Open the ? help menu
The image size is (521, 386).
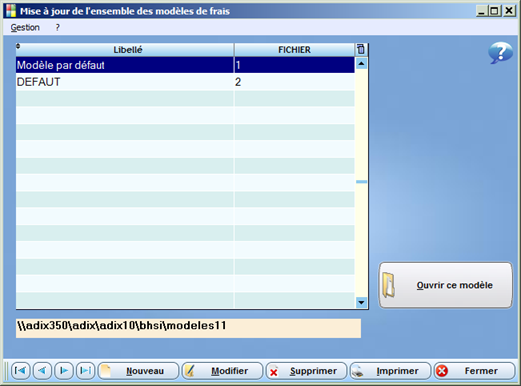[57, 27]
